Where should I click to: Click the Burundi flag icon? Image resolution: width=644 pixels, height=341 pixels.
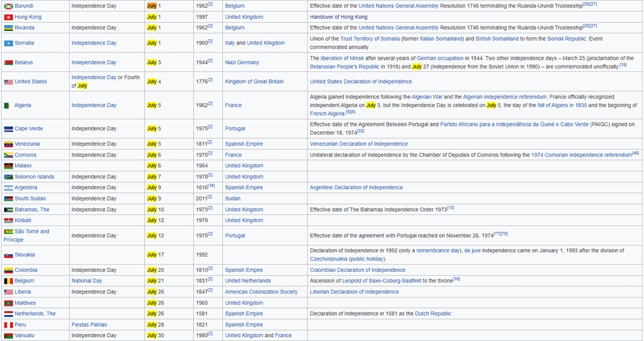point(8,6)
